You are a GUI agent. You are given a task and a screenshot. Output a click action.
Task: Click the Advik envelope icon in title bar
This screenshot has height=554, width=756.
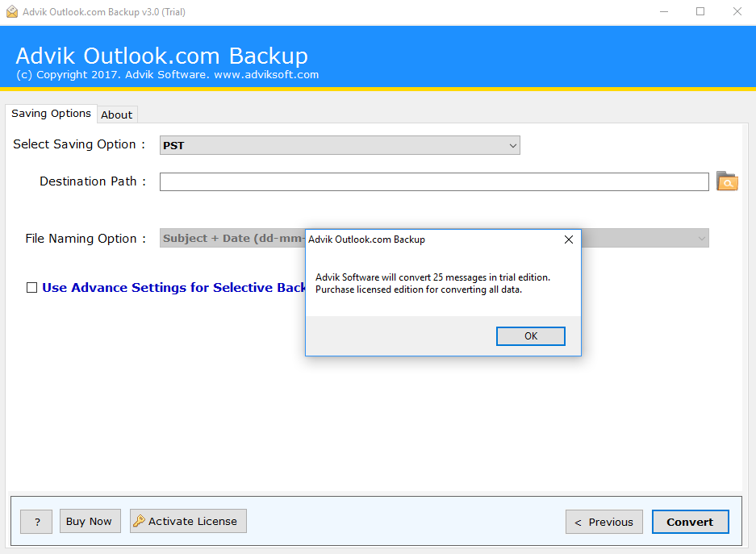(x=12, y=11)
